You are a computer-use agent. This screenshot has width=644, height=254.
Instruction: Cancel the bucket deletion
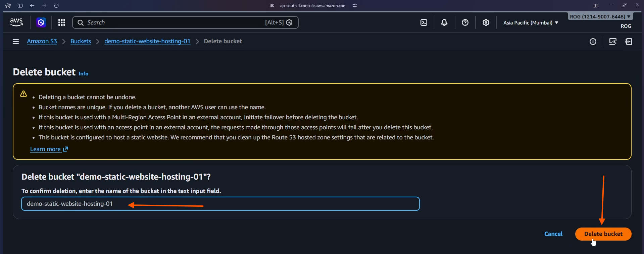(553, 234)
